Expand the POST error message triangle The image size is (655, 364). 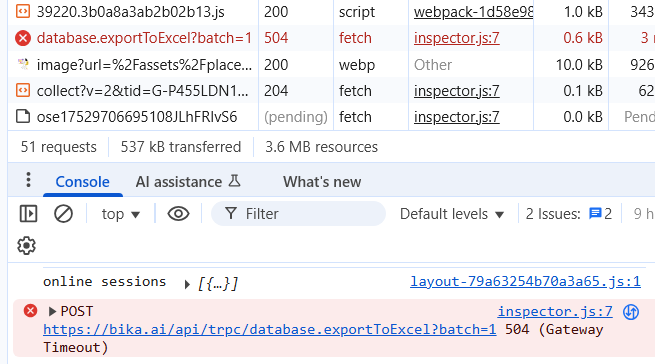(x=52, y=311)
